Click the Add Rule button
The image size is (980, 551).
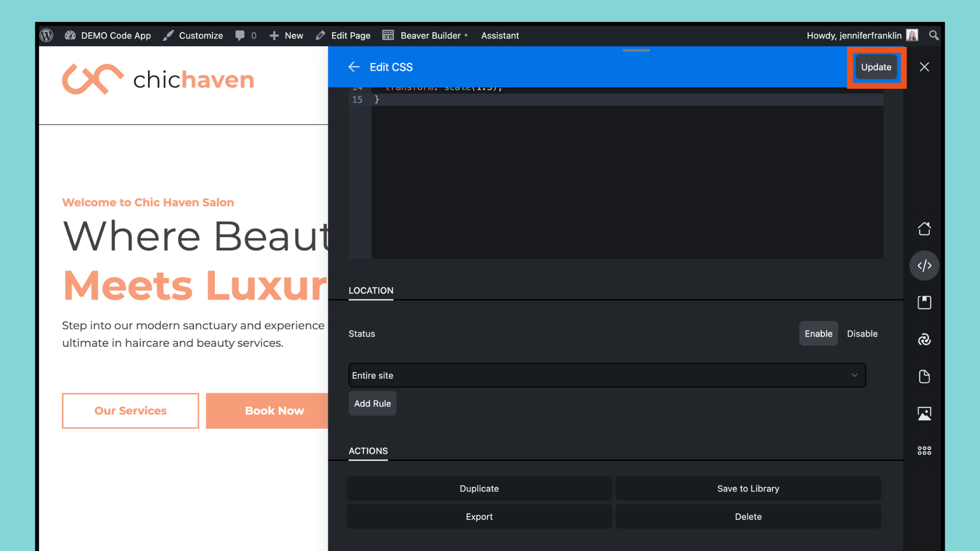(x=372, y=404)
